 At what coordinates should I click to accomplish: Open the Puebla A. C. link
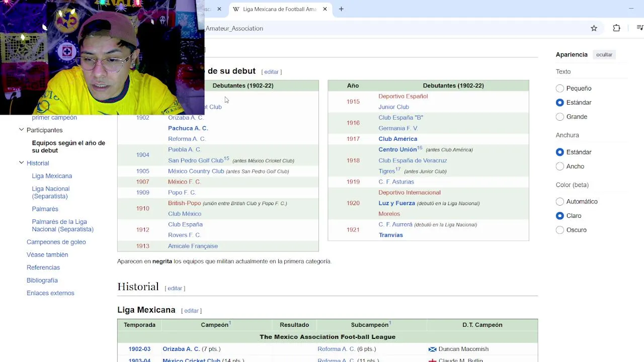coord(184,149)
